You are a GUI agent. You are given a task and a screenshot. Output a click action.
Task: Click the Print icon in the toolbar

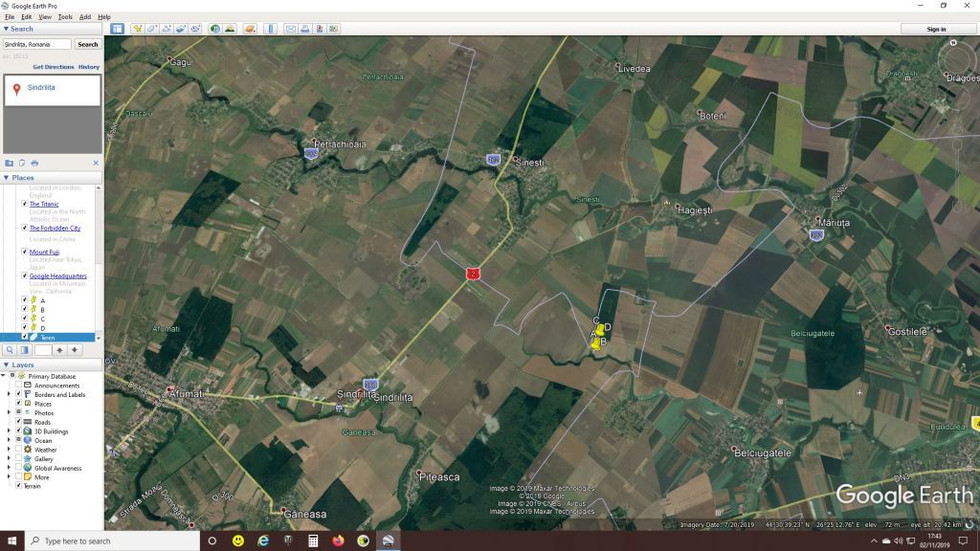coord(304,29)
